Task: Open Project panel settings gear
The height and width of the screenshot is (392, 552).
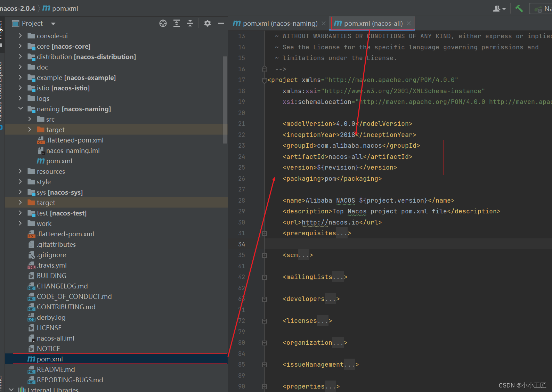Action: [x=208, y=23]
